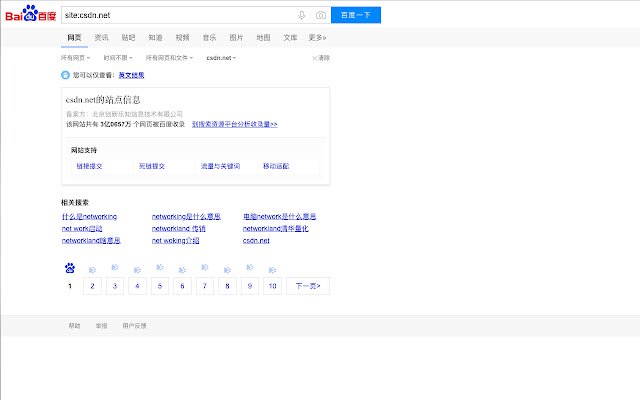Go to results page 10
The image size is (640, 400).
tap(272, 286)
